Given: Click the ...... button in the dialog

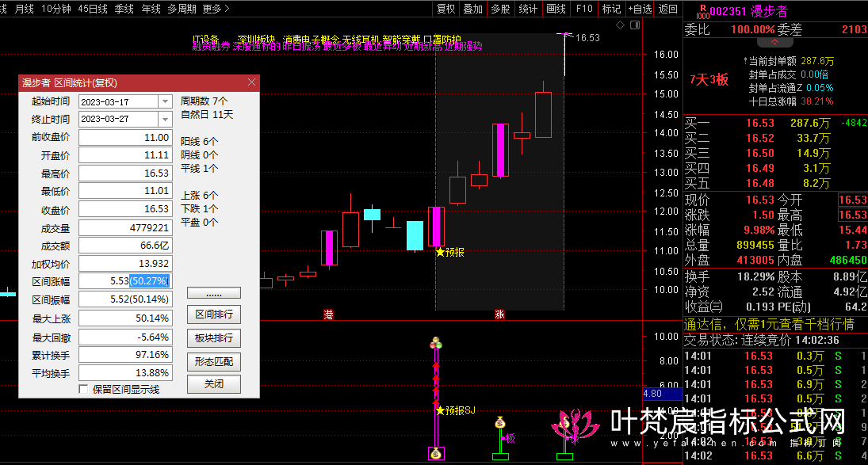Looking at the screenshot, I should tap(214, 292).
